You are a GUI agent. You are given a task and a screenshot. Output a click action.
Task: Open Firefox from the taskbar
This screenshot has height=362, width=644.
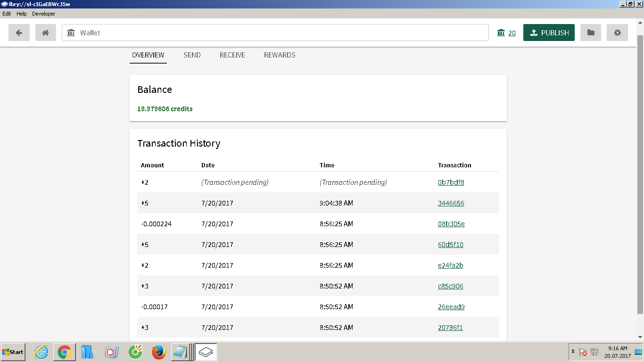click(159, 352)
